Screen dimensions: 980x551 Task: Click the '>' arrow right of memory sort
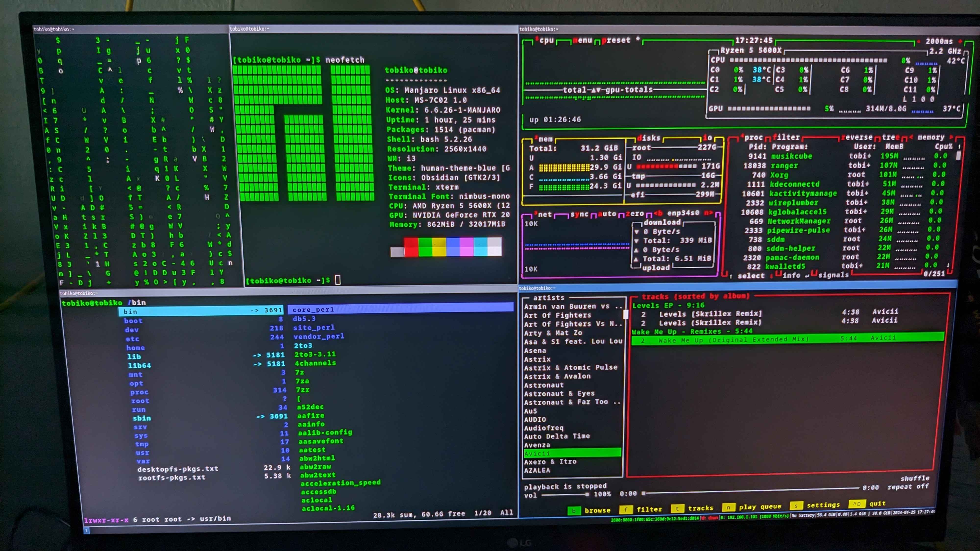(951, 137)
